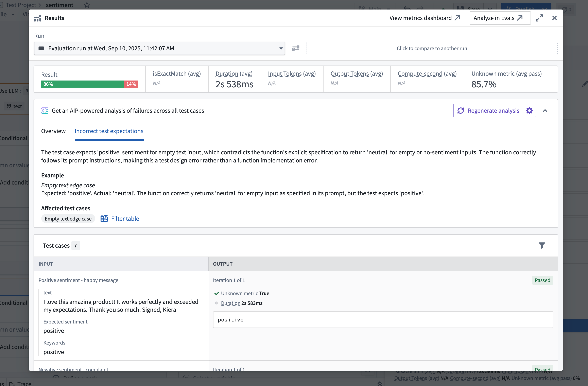Click the Empty text edge case chip
The width and height of the screenshot is (588, 386).
point(68,218)
